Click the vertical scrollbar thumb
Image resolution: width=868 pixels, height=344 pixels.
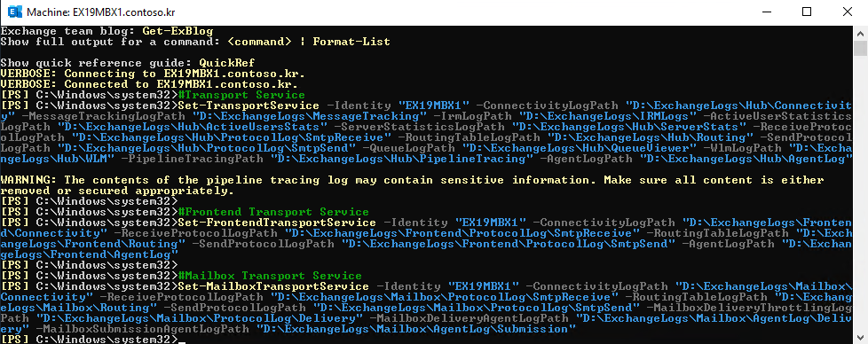[860, 48]
